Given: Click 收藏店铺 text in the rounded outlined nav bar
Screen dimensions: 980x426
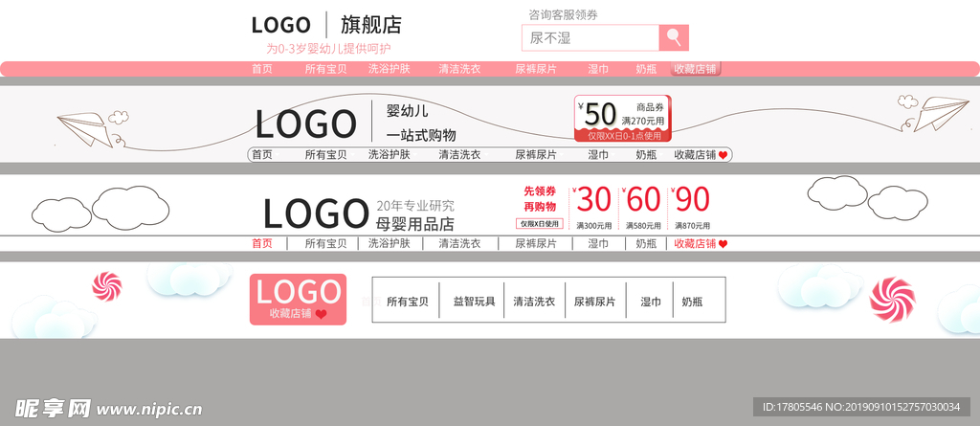Looking at the screenshot, I should tap(695, 154).
